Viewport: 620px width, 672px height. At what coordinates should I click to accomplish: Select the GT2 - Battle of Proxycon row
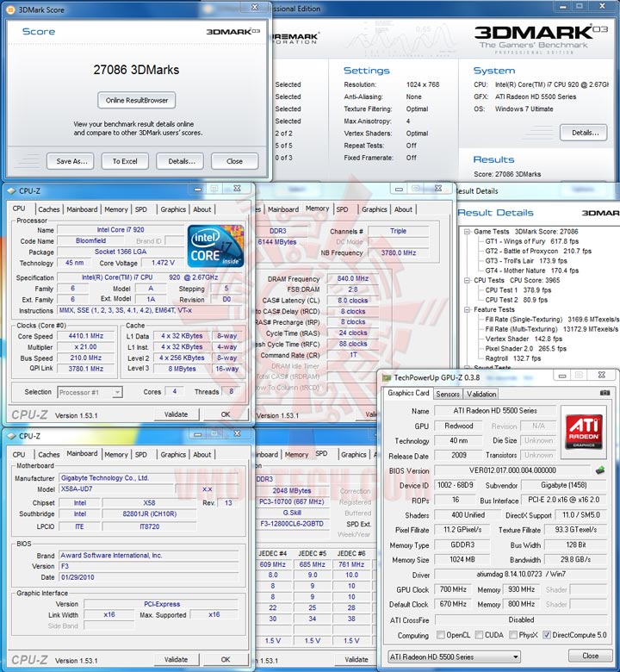point(538,252)
